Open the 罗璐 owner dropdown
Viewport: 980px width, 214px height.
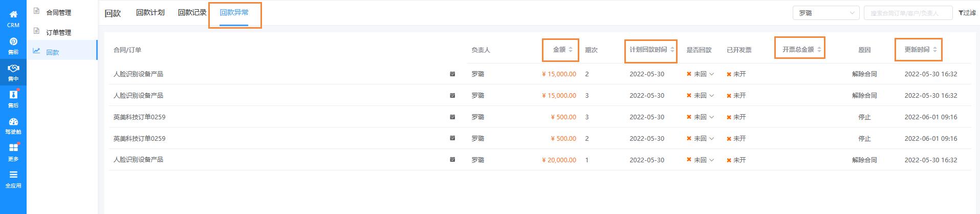click(825, 13)
